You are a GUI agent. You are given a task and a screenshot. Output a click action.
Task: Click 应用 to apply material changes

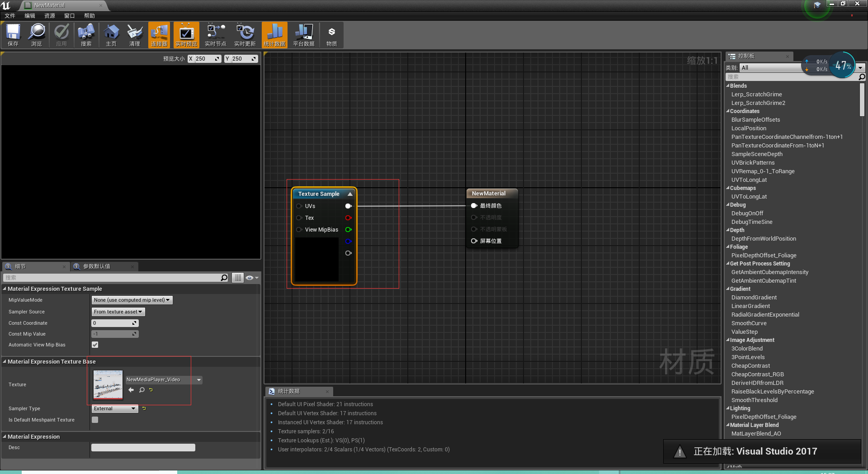click(x=61, y=35)
